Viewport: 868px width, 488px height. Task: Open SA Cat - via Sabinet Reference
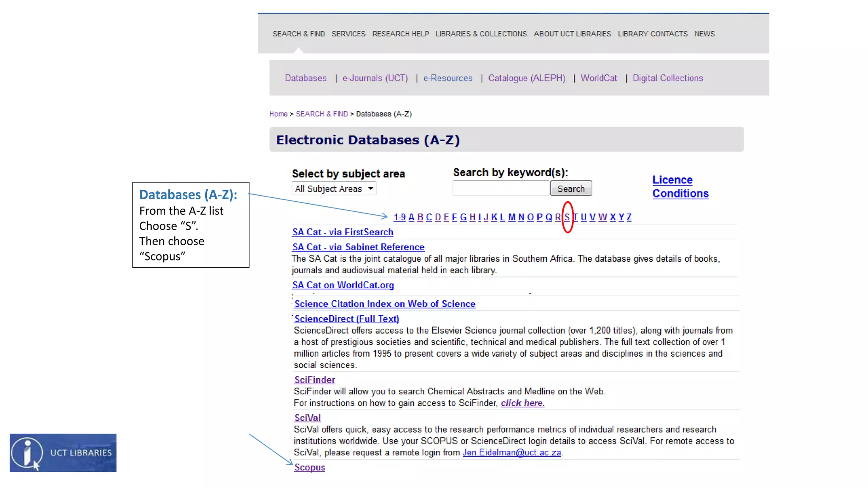coord(358,247)
